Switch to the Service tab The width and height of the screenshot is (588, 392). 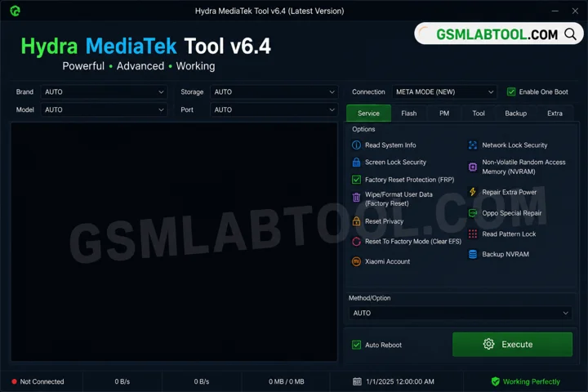368,114
